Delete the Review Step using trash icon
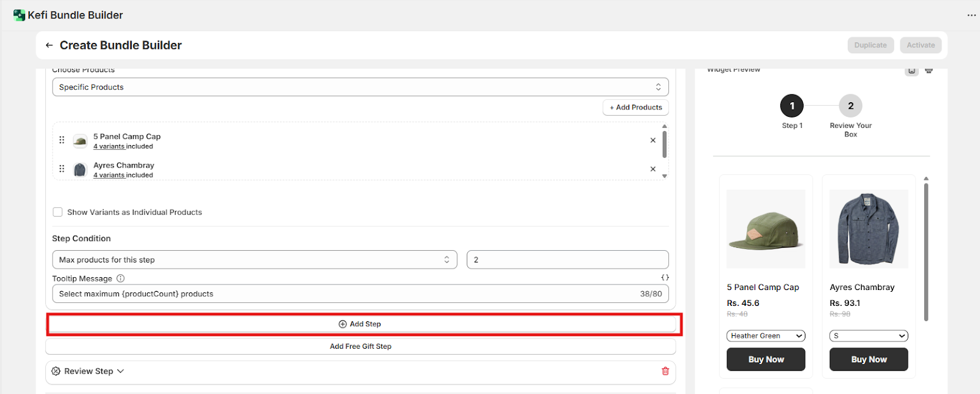 pyautogui.click(x=665, y=371)
